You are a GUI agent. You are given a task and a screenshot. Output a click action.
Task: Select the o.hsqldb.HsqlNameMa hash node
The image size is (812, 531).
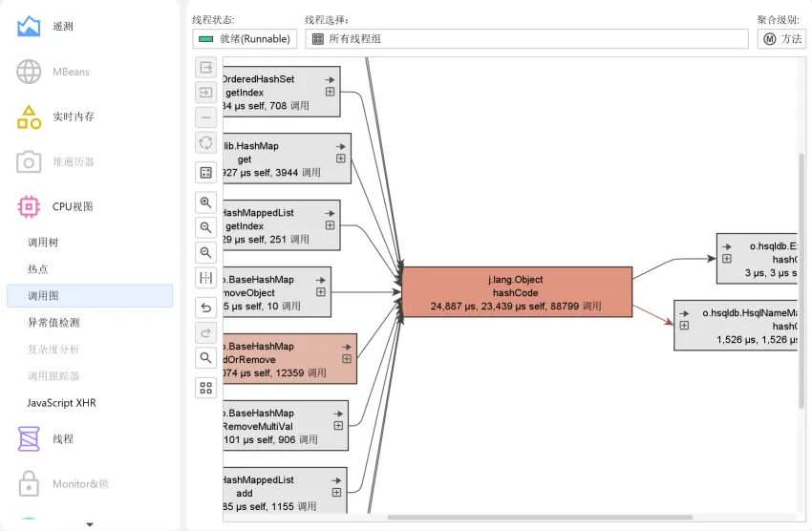736,325
